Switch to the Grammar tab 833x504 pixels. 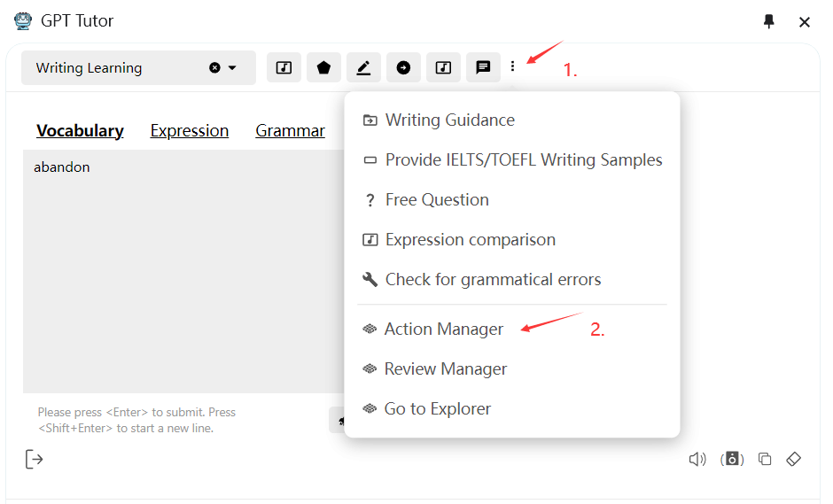point(290,131)
